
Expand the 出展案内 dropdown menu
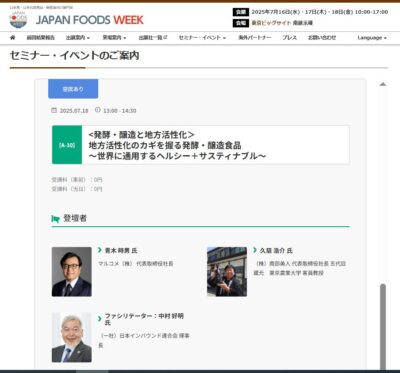(78, 38)
